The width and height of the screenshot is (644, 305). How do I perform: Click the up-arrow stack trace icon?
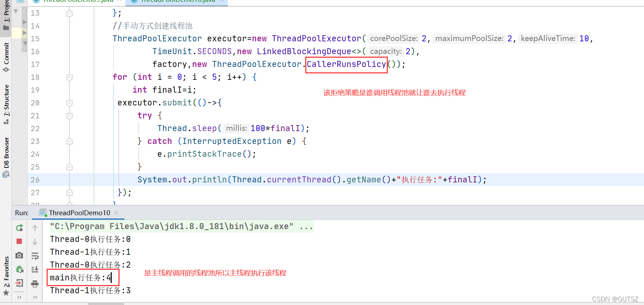(x=35, y=228)
